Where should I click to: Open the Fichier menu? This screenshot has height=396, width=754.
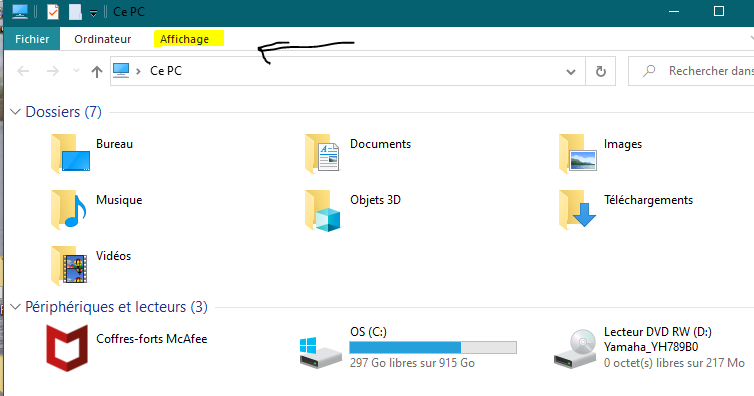32,39
